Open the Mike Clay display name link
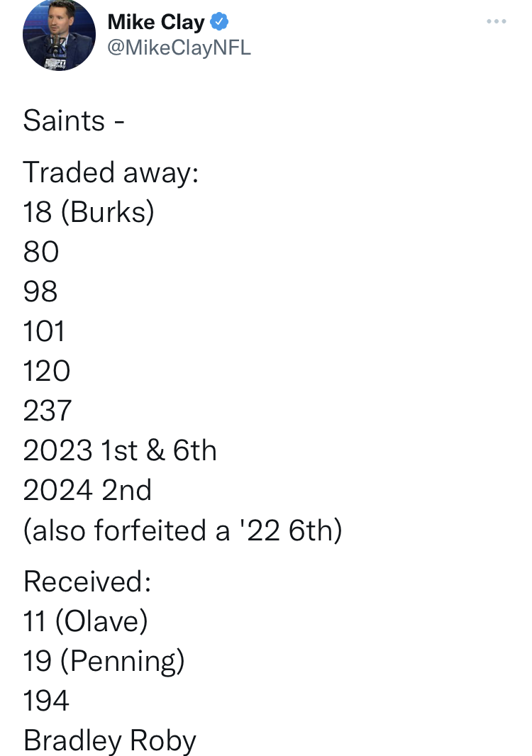 (x=156, y=22)
